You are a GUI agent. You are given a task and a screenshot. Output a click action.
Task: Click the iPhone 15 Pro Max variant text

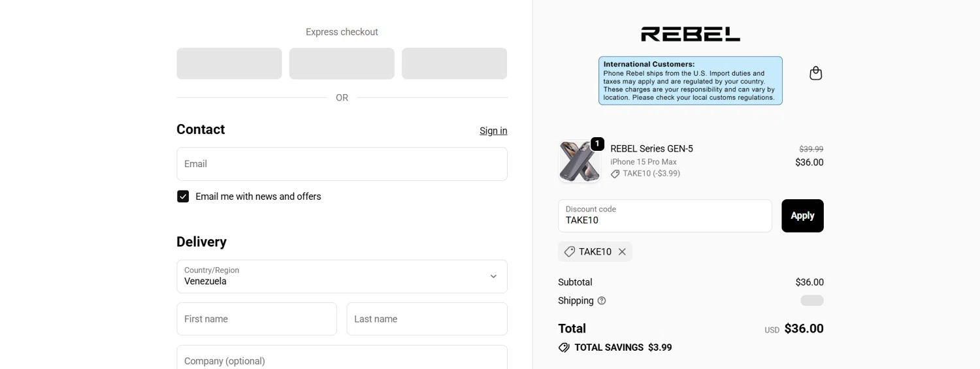pos(644,162)
